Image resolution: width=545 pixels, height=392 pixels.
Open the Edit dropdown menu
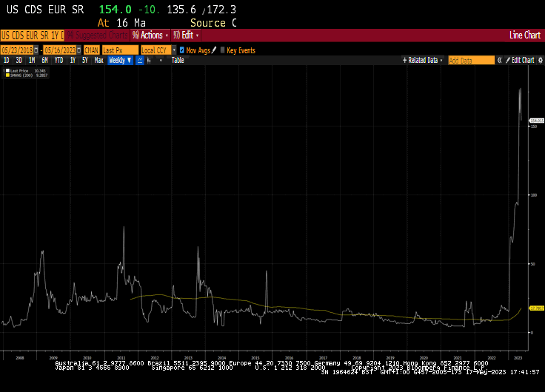click(186, 35)
